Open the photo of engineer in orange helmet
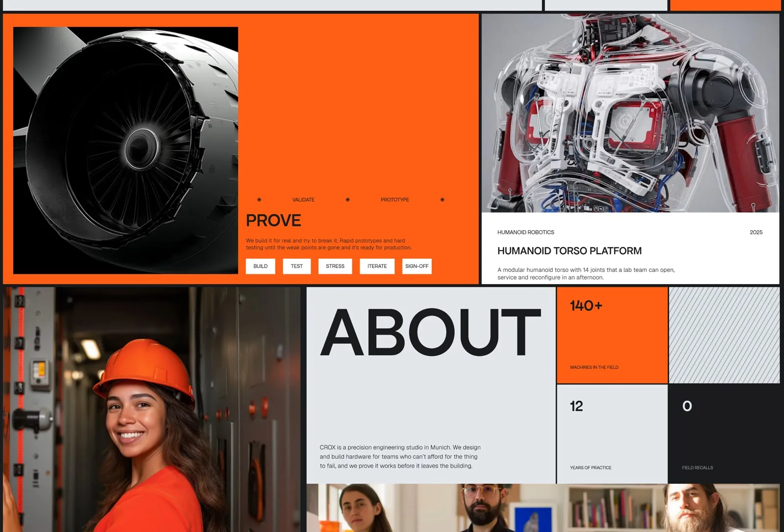784x532 pixels. [x=152, y=410]
